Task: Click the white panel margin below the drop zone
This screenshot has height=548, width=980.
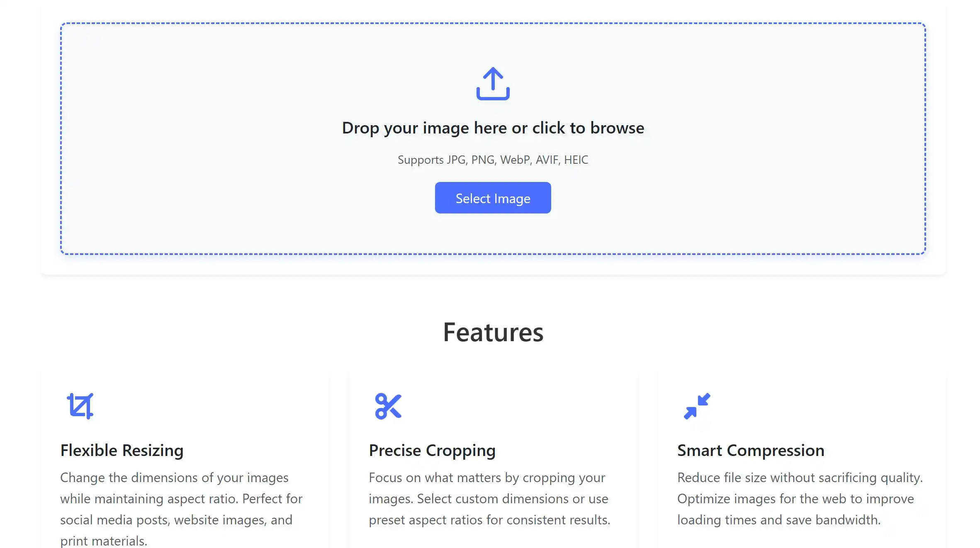Action: (493, 264)
